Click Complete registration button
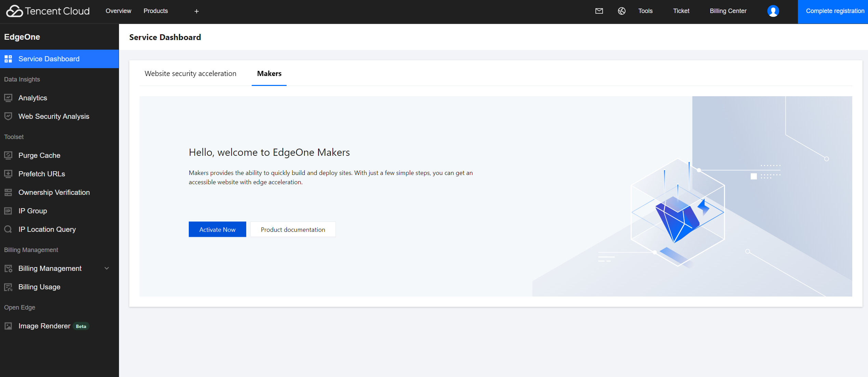Screen dimensions: 868x377 click(833, 11)
